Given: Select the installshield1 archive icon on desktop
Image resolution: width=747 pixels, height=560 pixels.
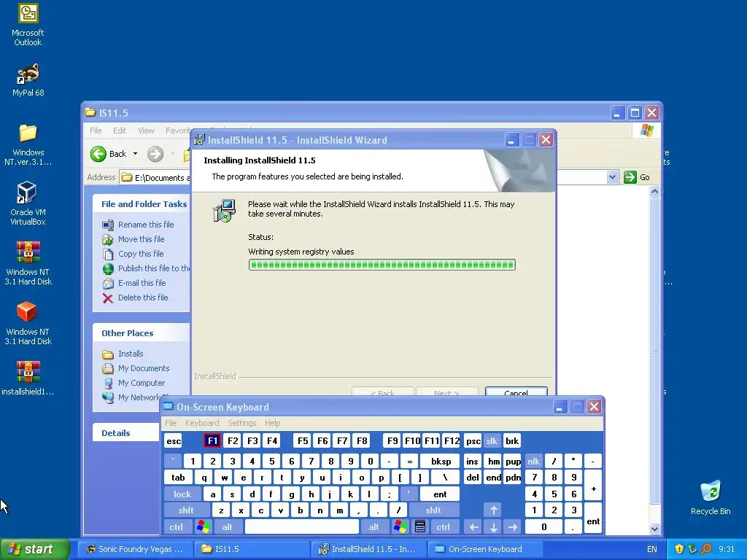Looking at the screenshot, I should tap(28, 378).
